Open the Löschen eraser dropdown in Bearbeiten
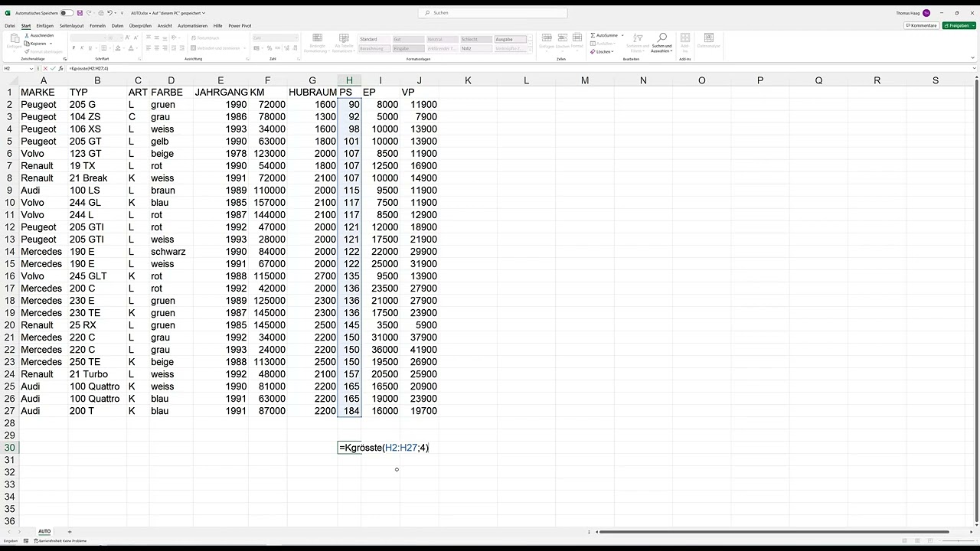 (602, 51)
